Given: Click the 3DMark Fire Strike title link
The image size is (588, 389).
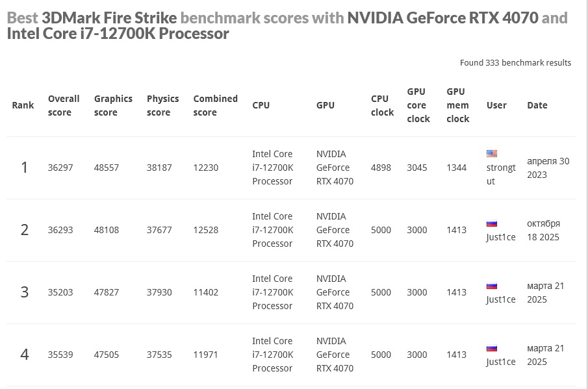Looking at the screenshot, I should click(109, 18).
